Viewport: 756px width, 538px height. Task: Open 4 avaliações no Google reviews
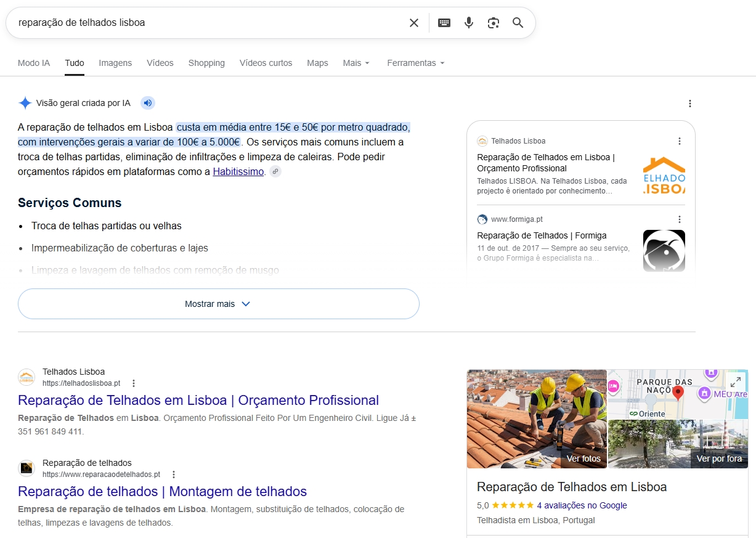coord(582,505)
